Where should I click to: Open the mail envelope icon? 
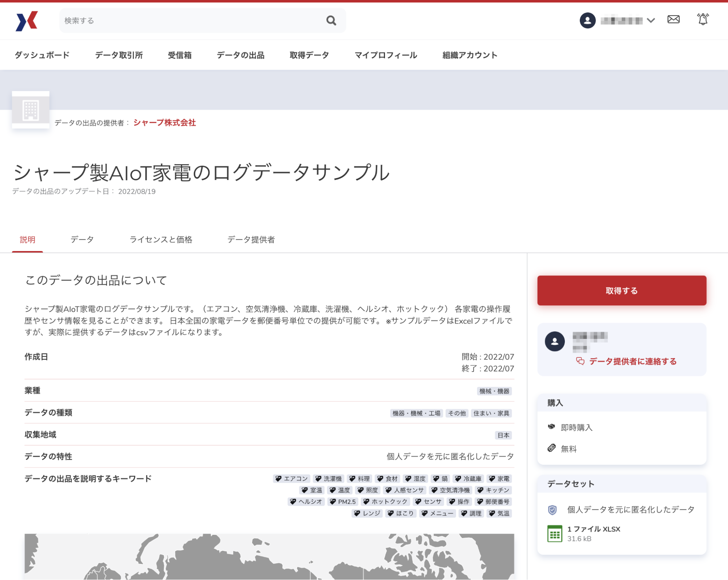[x=673, y=19]
